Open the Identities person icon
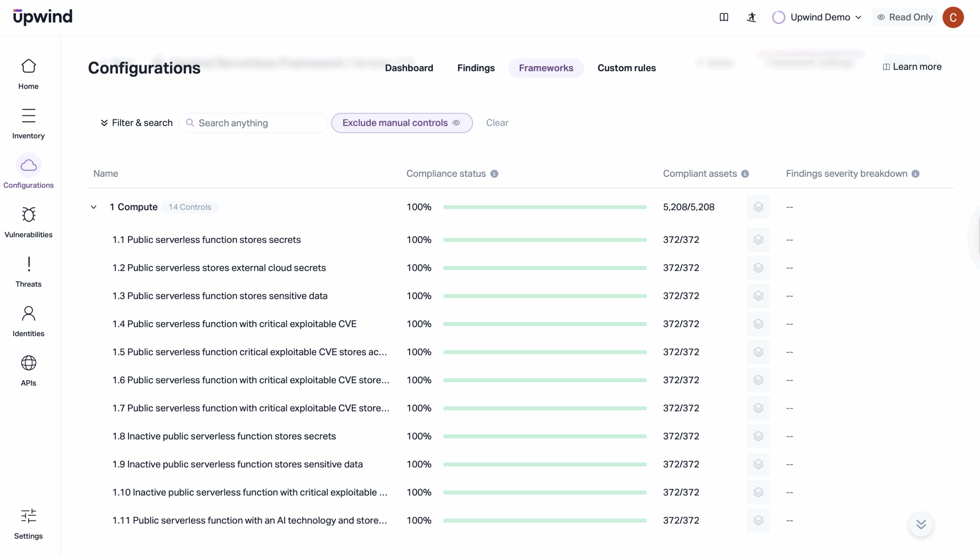 tap(28, 313)
